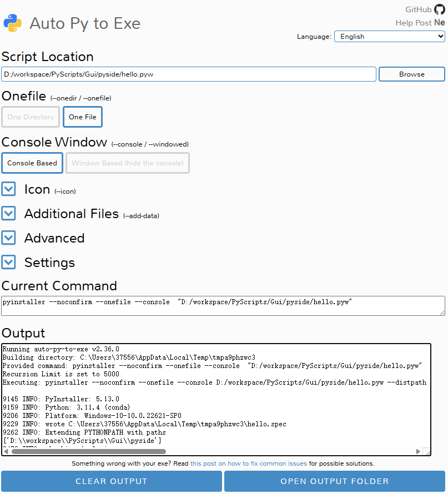Click the 'Language:' label
The width and height of the screenshot is (448, 494).
click(314, 37)
